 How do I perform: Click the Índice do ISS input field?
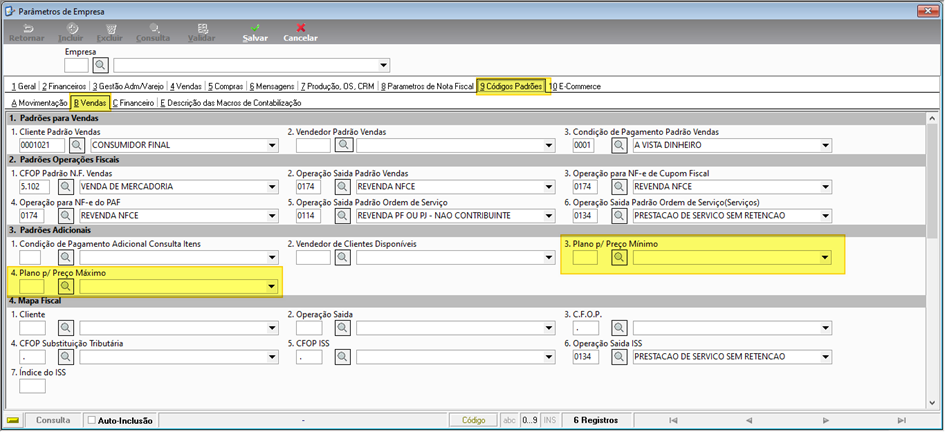33,386
